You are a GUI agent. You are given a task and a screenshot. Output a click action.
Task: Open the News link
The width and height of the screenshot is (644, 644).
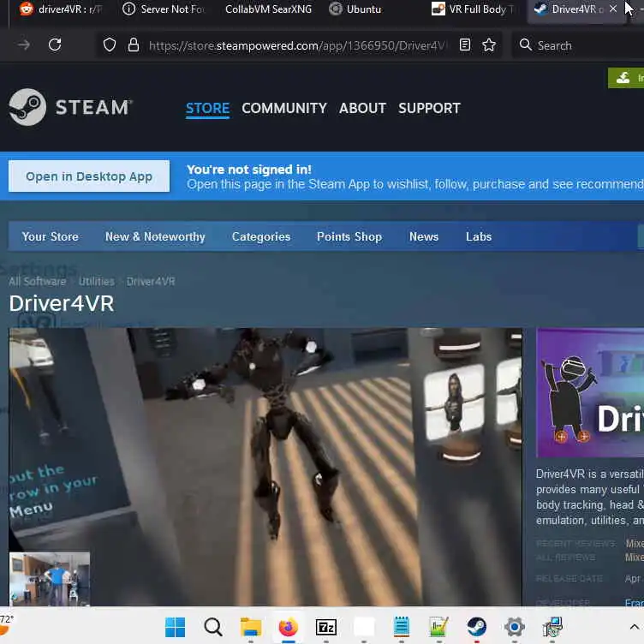(423, 236)
